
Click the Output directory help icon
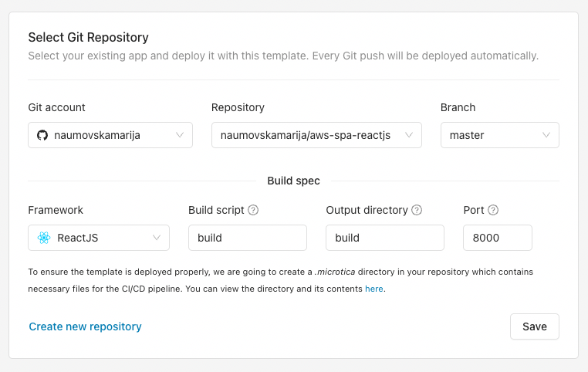[417, 210]
